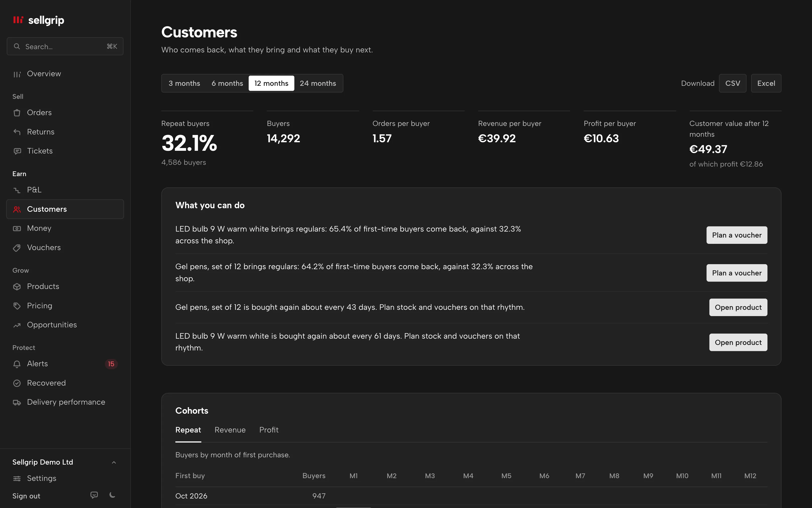The image size is (812, 508).
Task: Download the data as Excel
Action: [x=766, y=83]
